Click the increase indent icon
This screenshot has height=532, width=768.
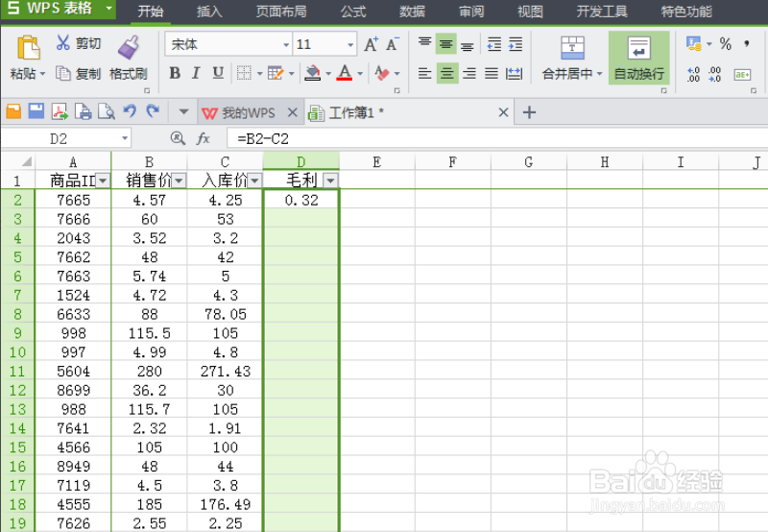coord(516,44)
